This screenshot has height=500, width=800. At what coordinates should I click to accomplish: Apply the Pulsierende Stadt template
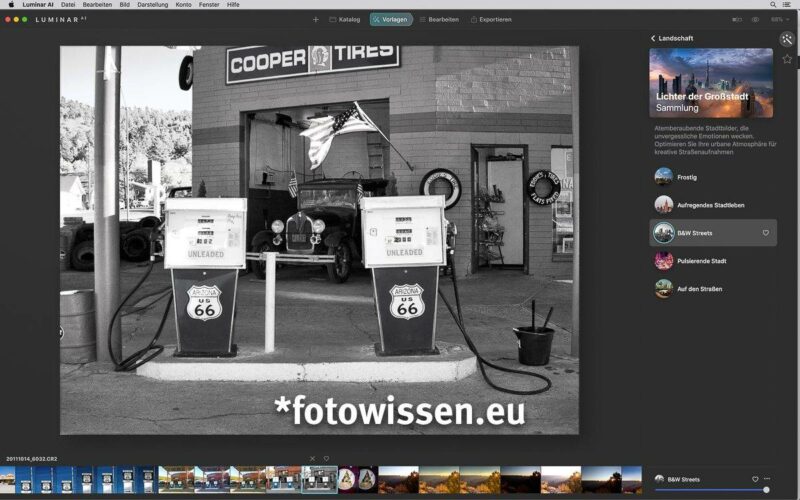pos(713,261)
